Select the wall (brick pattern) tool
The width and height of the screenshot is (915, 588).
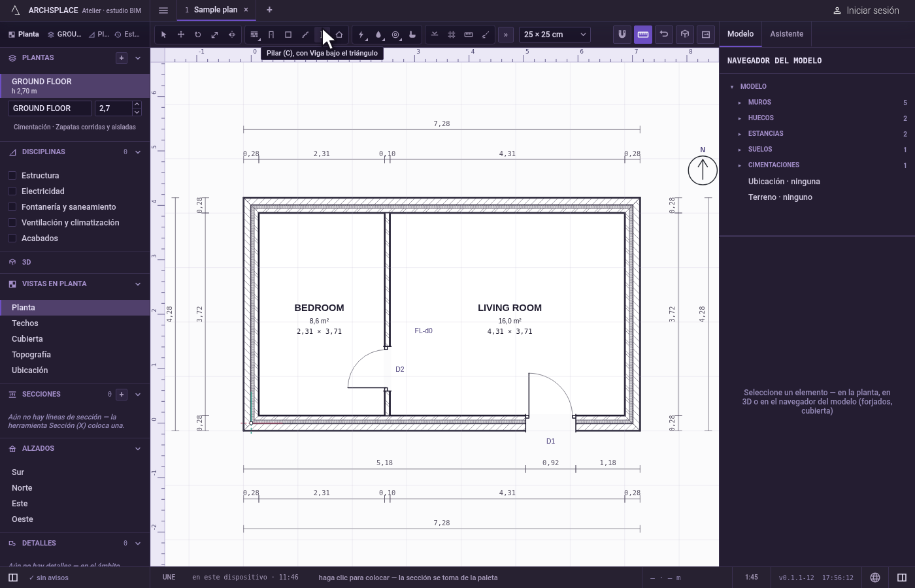tap(254, 35)
